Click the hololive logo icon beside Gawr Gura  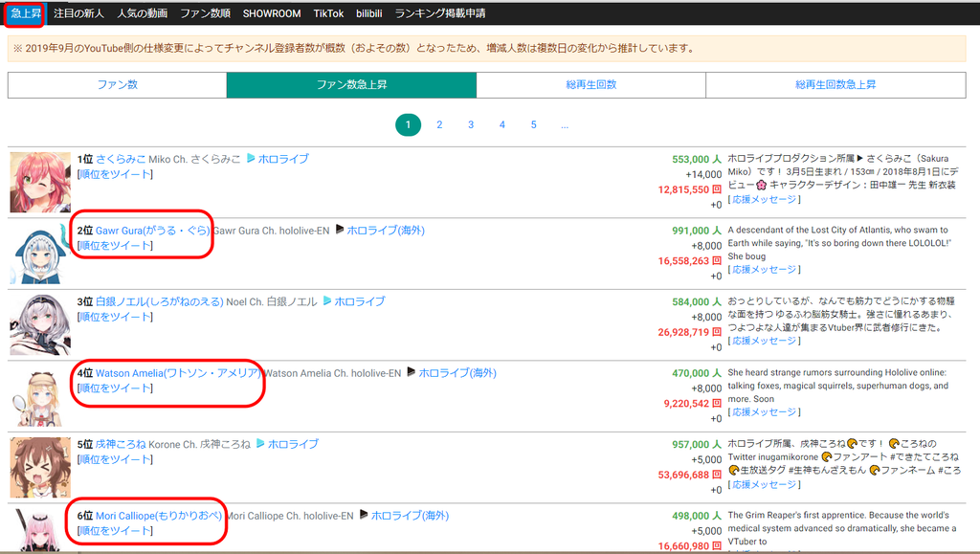click(340, 230)
